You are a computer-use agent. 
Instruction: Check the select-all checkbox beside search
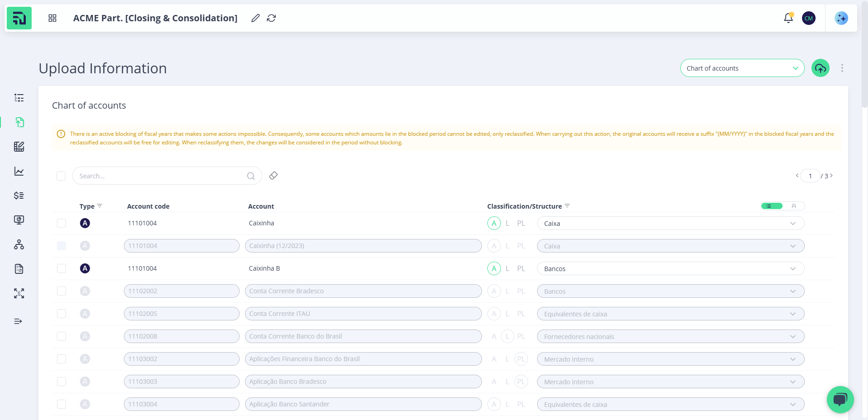[x=61, y=176]
